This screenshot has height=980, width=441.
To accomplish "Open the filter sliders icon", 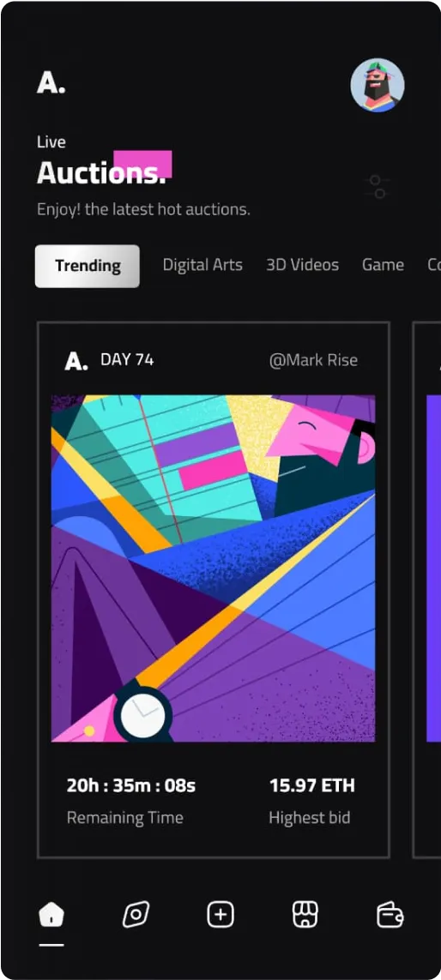I will pyautogui.click(x=378, y=187).
